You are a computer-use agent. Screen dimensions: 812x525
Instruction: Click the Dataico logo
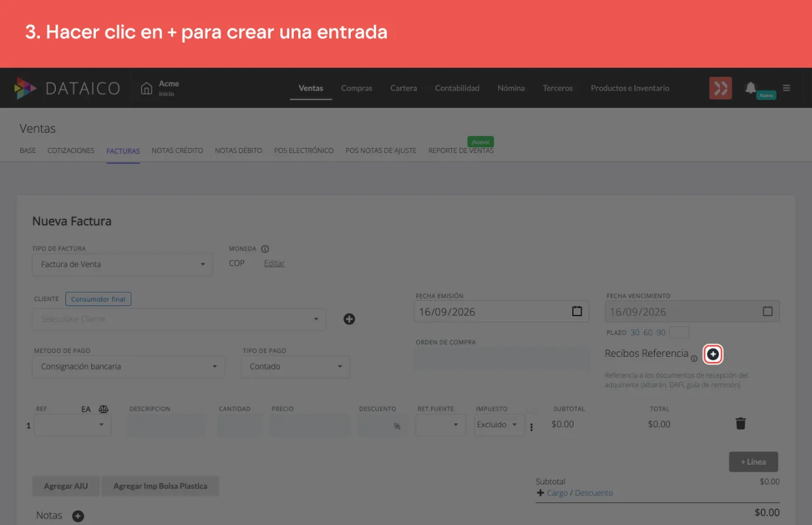[x=67, y=88]
